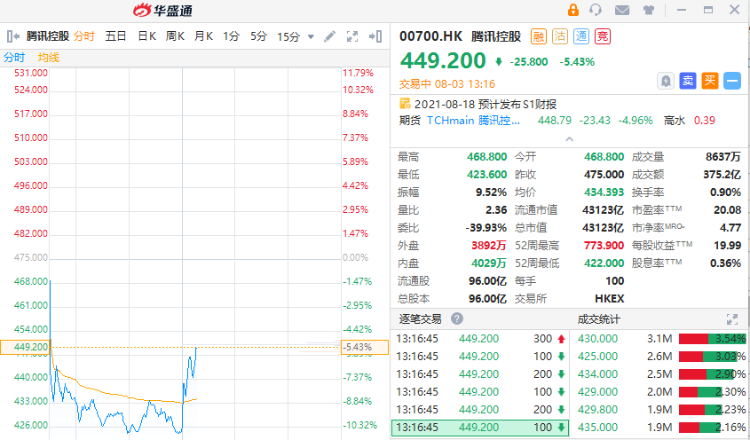Select the 5分 five-minute chart
The image size is (750, 440).
pos(259,36)
